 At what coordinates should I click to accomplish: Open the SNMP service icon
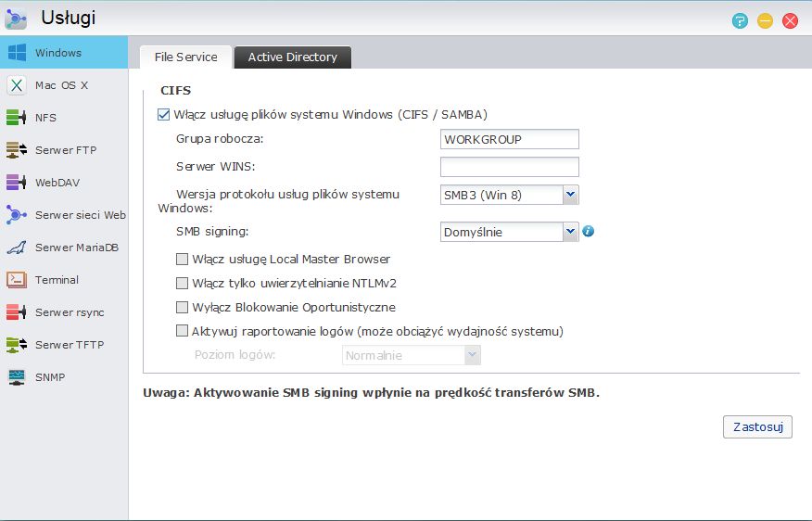[17, 377]
